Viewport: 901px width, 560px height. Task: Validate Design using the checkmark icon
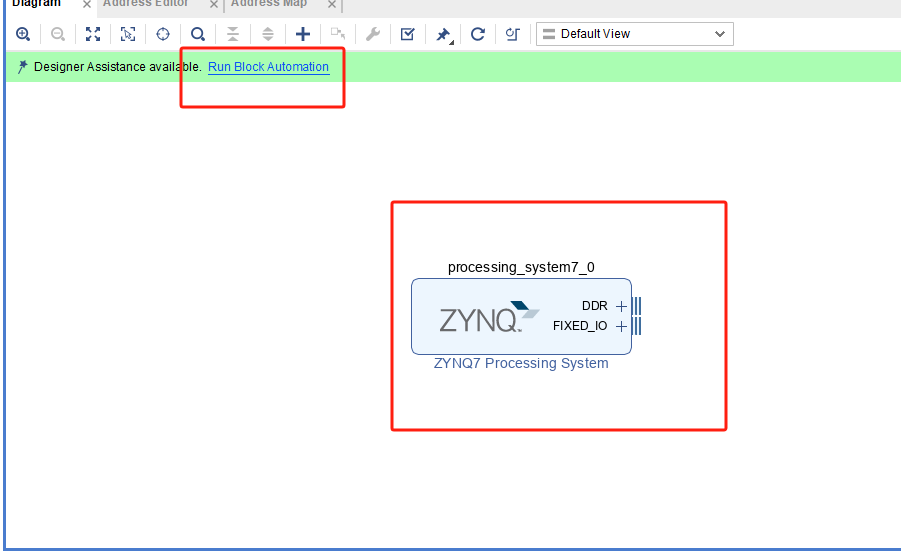(x=407, y=34)
